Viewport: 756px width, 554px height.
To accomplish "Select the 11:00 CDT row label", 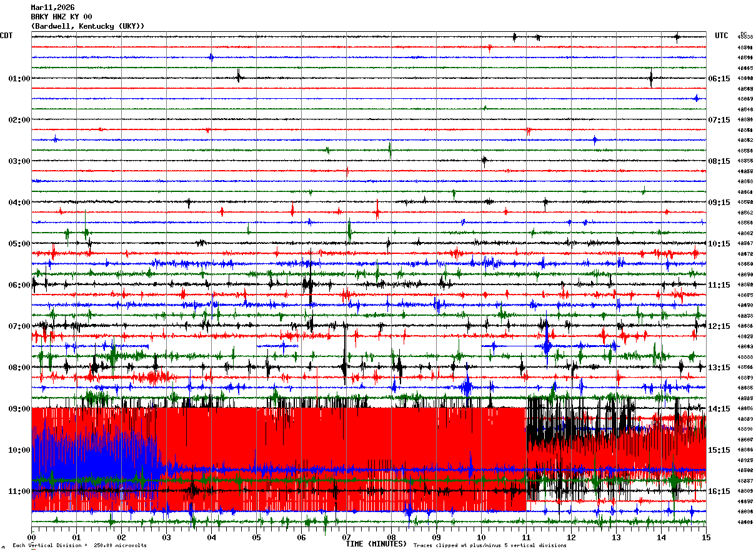I will [19, 491].
